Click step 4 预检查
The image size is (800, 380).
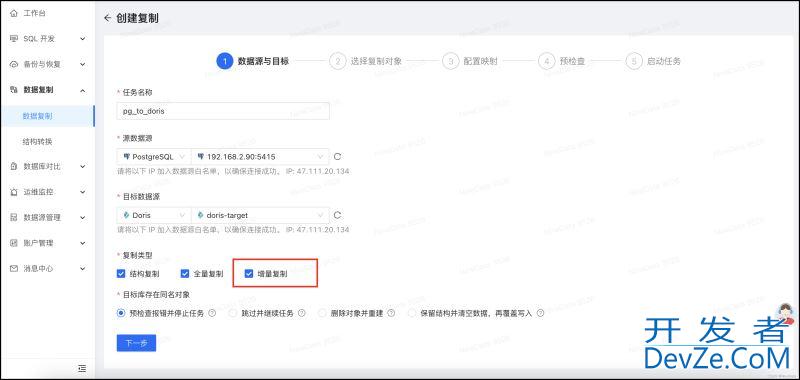(562, 61)
